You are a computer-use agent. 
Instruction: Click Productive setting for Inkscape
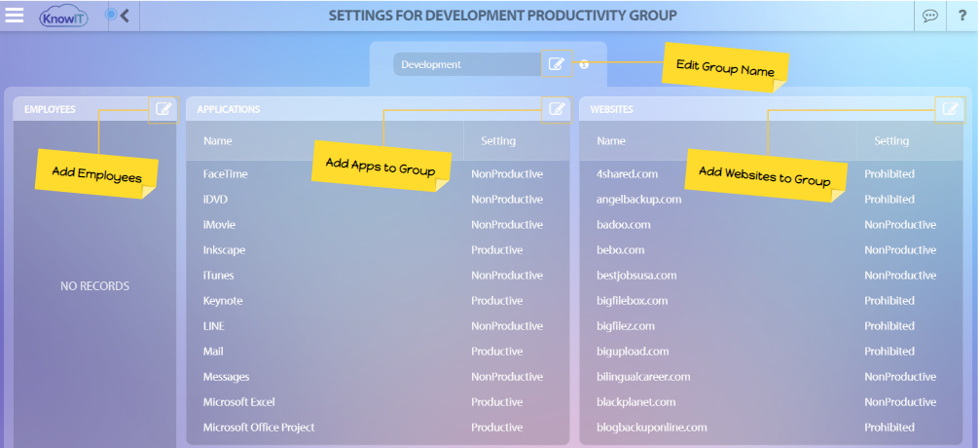coord(497,250)
